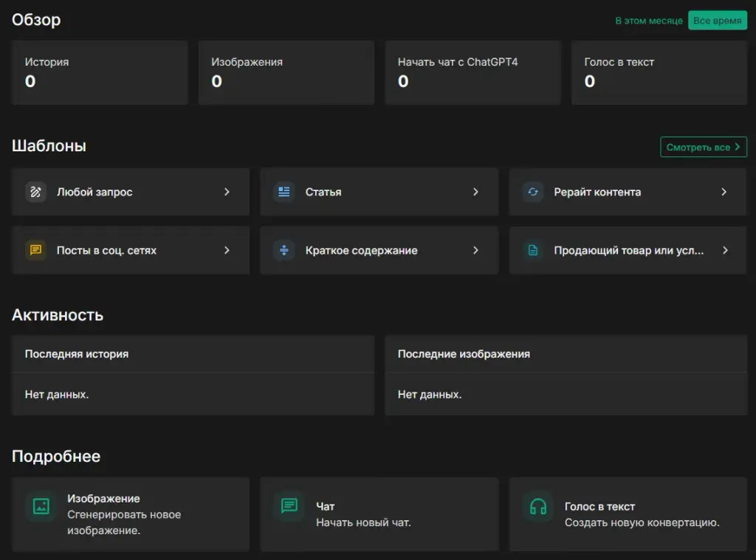Open the История statistics card
The width and height of the screenshot is (756, 560).
[x=100, y=73]
